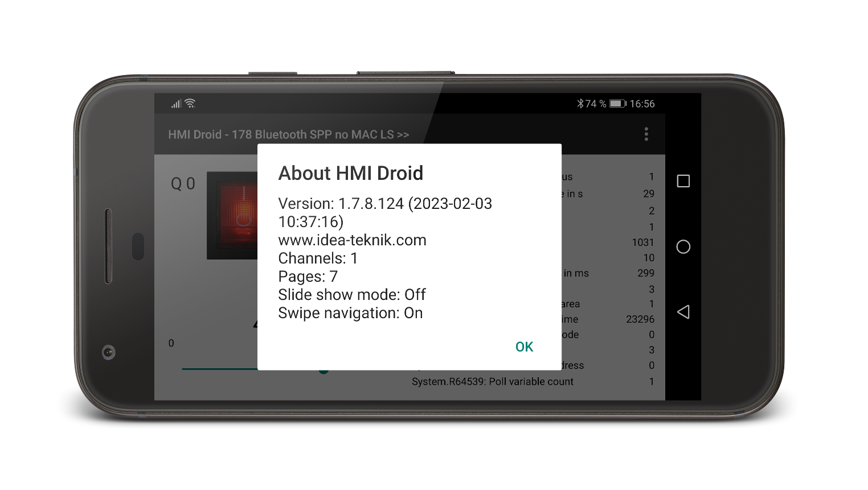Click the www.idea-teknik.com link text
Image resolution: width=868 pixels, height=490 pixels.
(352, 240)
